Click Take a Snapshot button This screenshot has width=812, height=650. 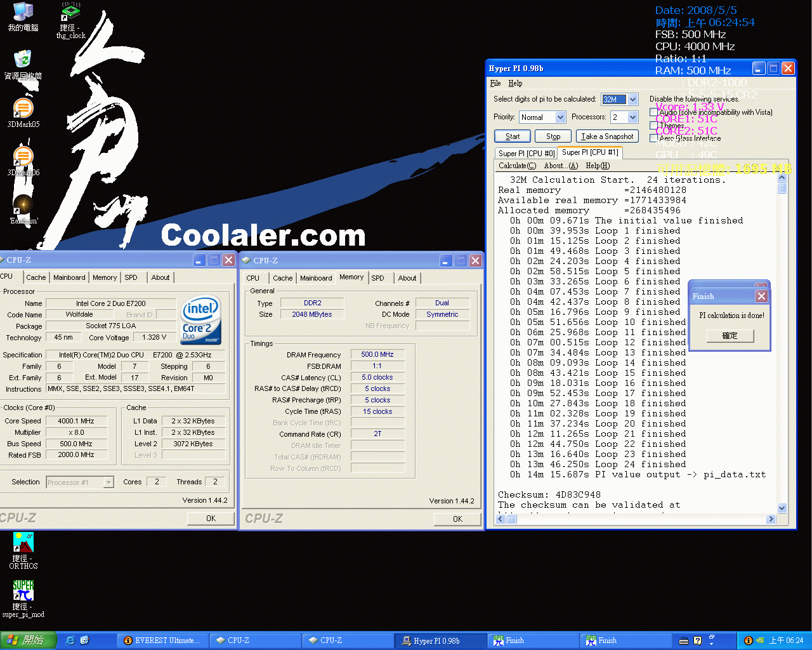607,136
